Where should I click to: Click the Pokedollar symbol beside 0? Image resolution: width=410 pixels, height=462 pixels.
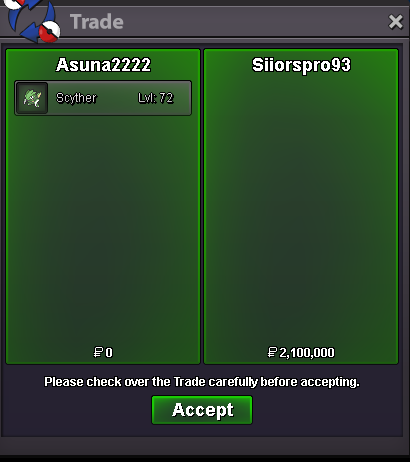click(x=98, y=352)
